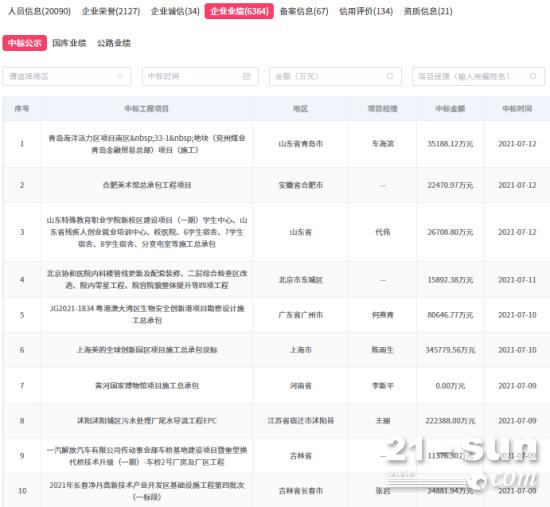Open the 企业诚信(34) tab
The height and width of the screenshot is (507, 550).
tap(175, 11)
